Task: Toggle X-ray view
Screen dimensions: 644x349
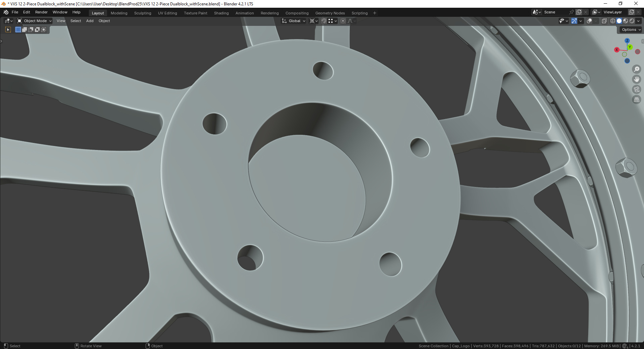Action: [604, 21]
